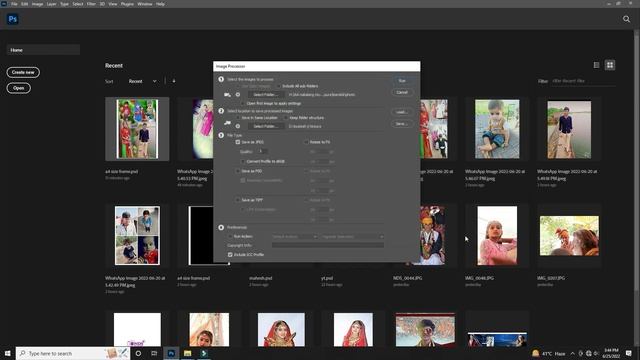The image size is (640, 360).
Task: Click the Windows search box in taskbar
Action: click(x=72, y=353)
